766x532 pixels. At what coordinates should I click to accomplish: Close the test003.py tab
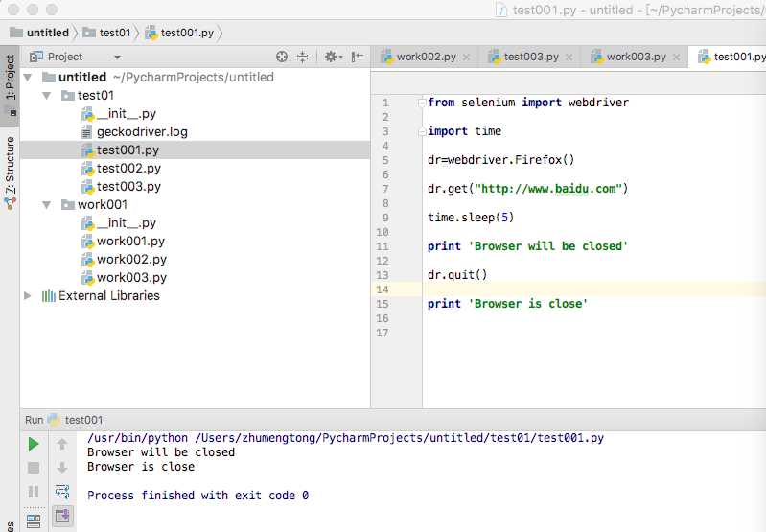click(x=569, y=58)
